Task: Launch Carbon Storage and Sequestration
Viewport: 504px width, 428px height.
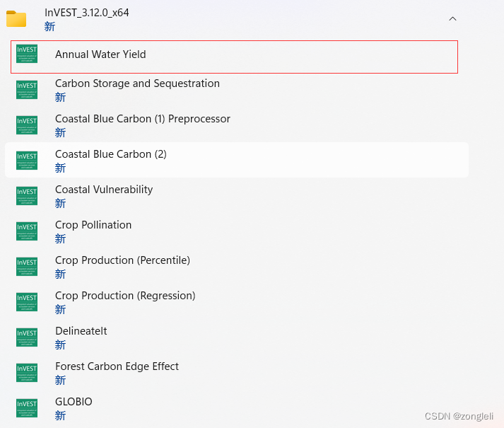Action: pos(137,83)
